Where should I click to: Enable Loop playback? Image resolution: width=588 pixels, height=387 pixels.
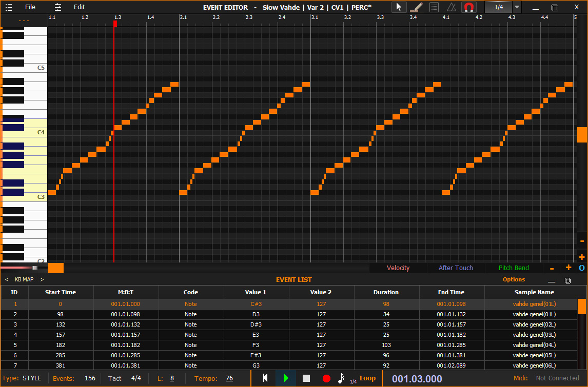tap(367, 378)
